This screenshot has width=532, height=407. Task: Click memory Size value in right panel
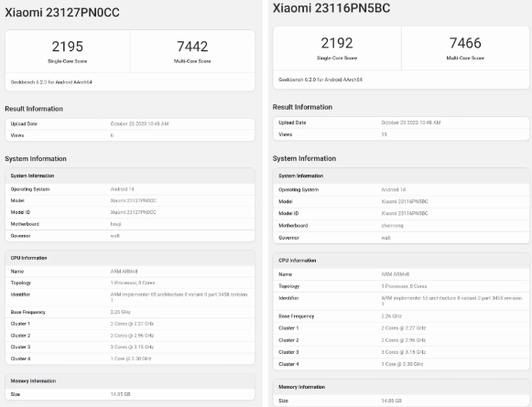pos(392,401)
